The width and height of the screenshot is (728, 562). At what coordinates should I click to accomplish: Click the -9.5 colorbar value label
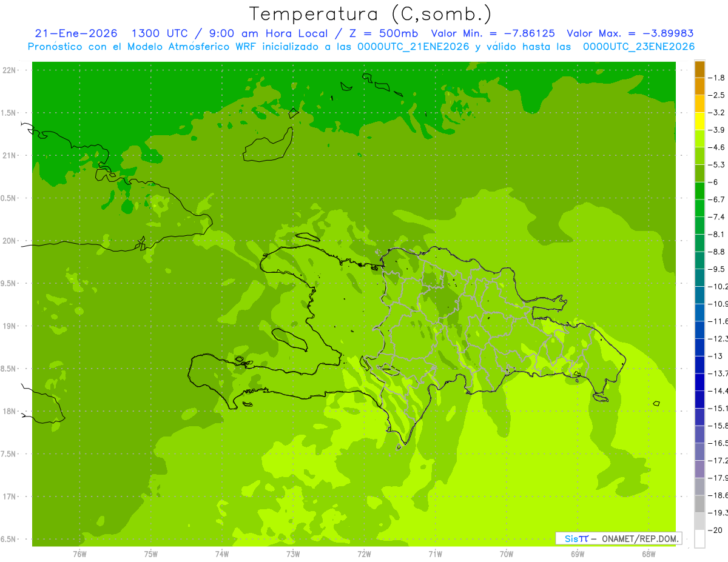[x=716, y=269]
